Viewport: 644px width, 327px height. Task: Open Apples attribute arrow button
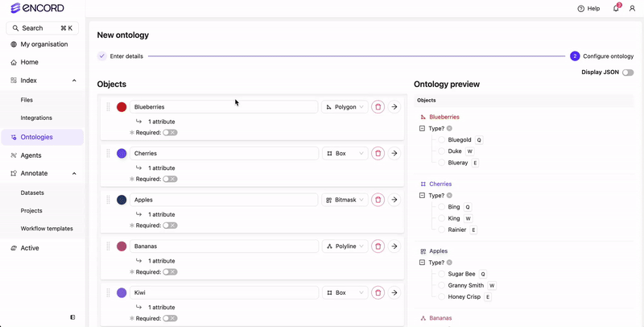click(x=394, y=200)
